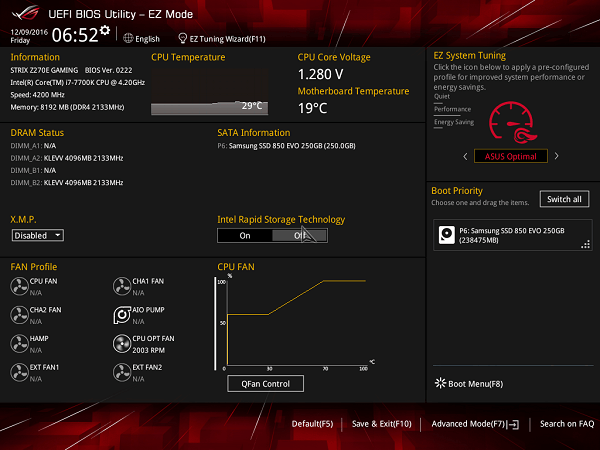Set Intel Rapid Storage Technology to Off
Screen dimensions: 600x450
(x=300, y=236)
